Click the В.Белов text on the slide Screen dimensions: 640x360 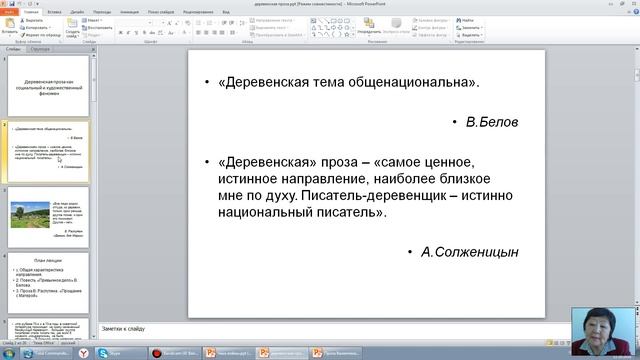492,122
